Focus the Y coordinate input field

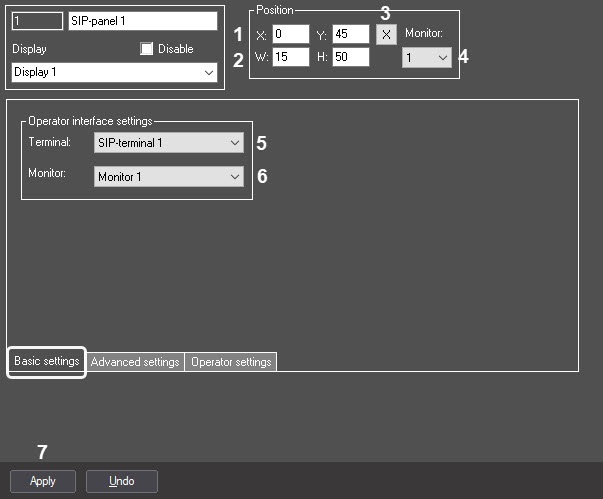pyautogui.click(x=351, y=34)
